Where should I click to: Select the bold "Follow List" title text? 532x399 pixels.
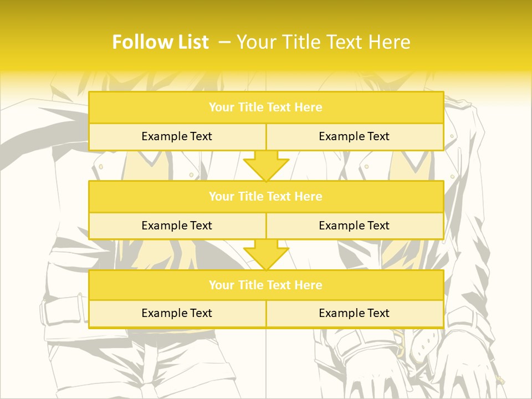[x=160, y=42]
